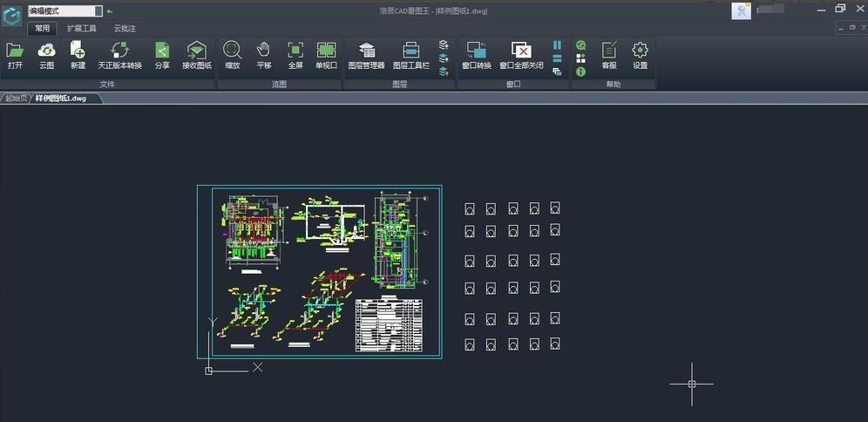
Task: Switch to the 扩展工具 ribbon tab
Action: pos(82,29)
